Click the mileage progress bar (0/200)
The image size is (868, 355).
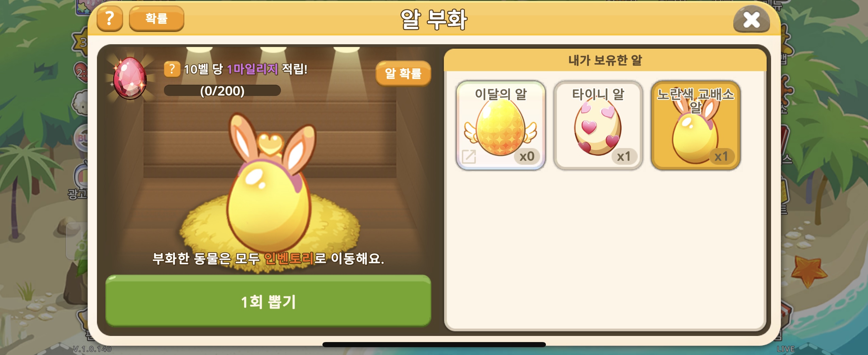(x=222, y=91)
